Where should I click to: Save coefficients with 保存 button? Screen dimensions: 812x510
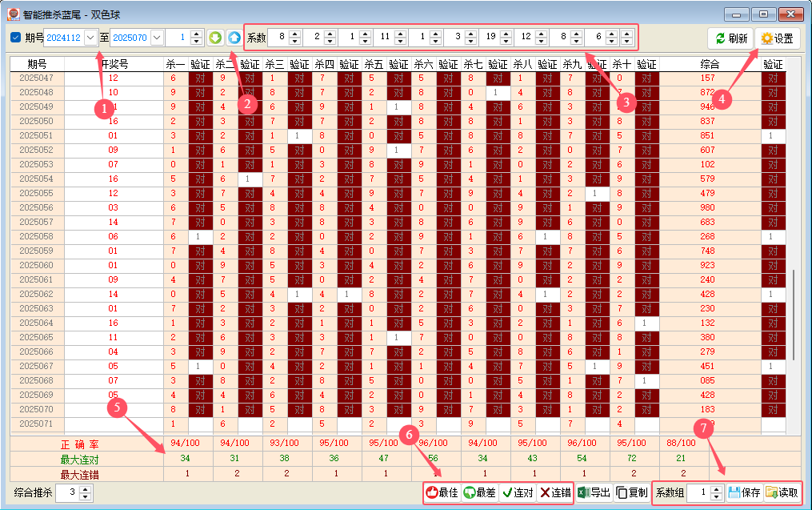tap(744, 493)
